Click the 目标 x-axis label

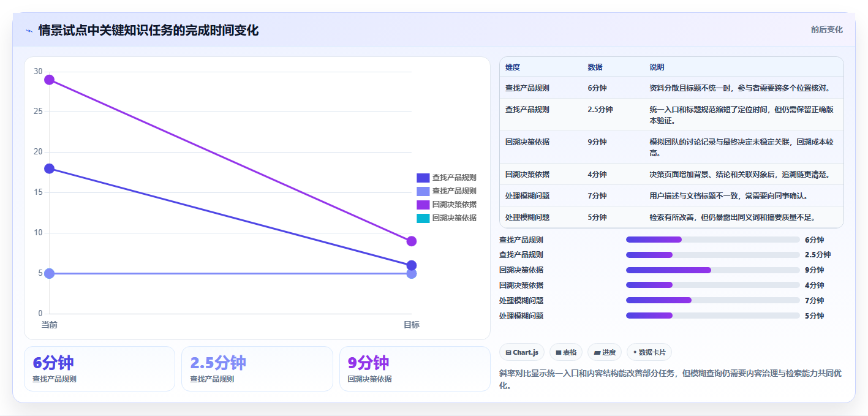point(412,325)
